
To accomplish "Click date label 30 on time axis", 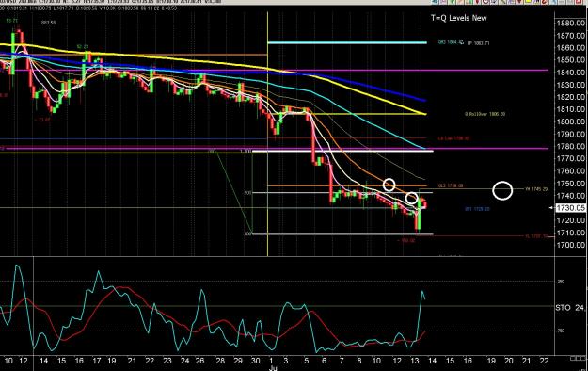I will click(x=255, y=361).
